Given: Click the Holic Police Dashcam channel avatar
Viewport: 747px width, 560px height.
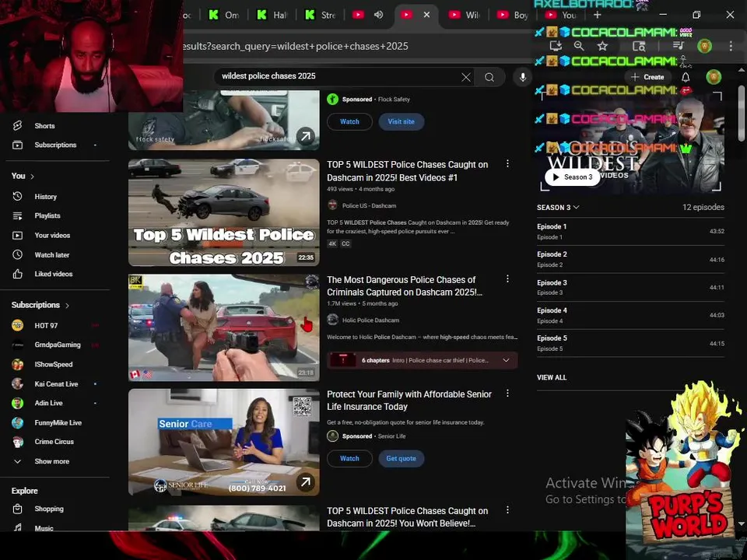Looking at the screenshot, I should (332, 320).
